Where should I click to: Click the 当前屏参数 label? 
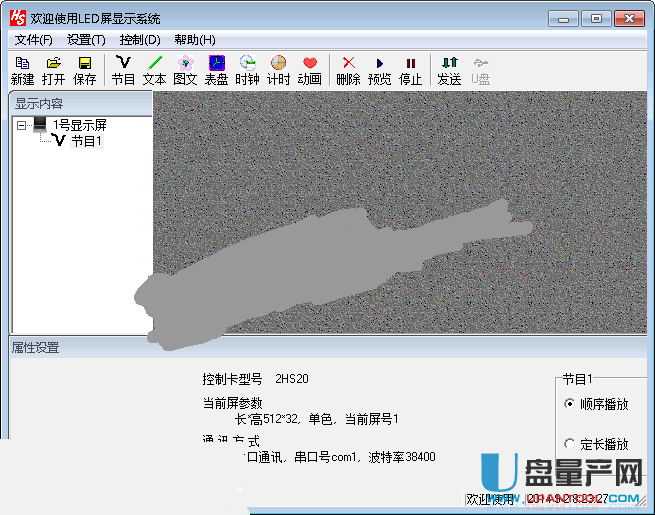point(232,403)
